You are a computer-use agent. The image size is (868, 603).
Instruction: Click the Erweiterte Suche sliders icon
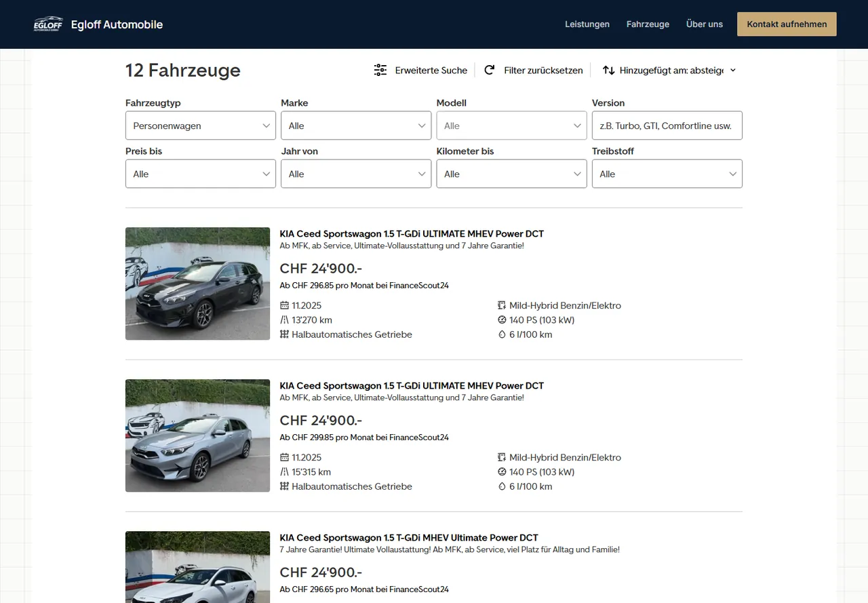tap(380, 70)
